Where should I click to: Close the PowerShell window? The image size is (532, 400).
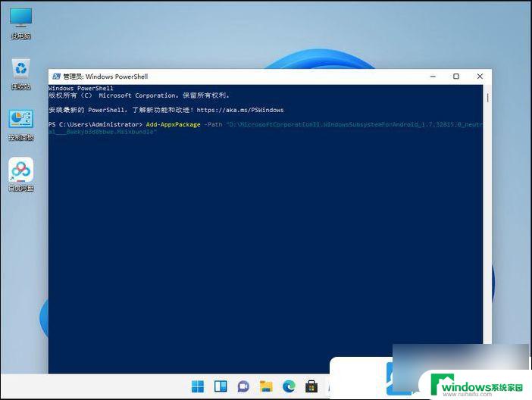tap(480, 77)
